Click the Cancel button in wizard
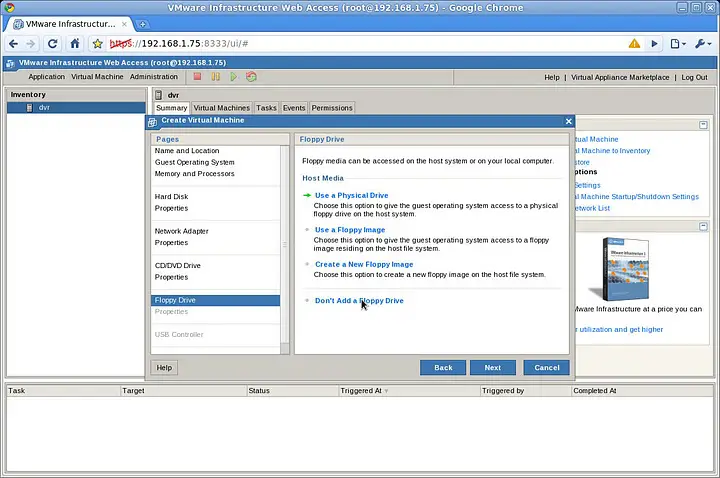 546,367
